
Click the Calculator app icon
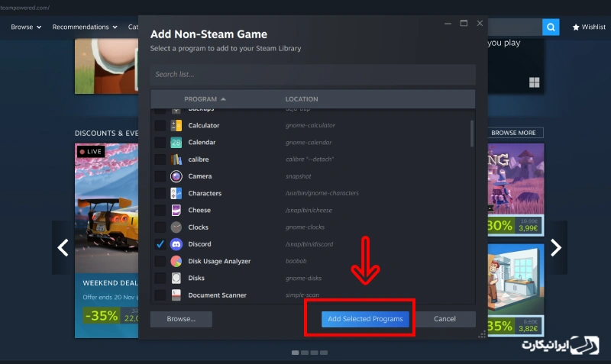176,125
